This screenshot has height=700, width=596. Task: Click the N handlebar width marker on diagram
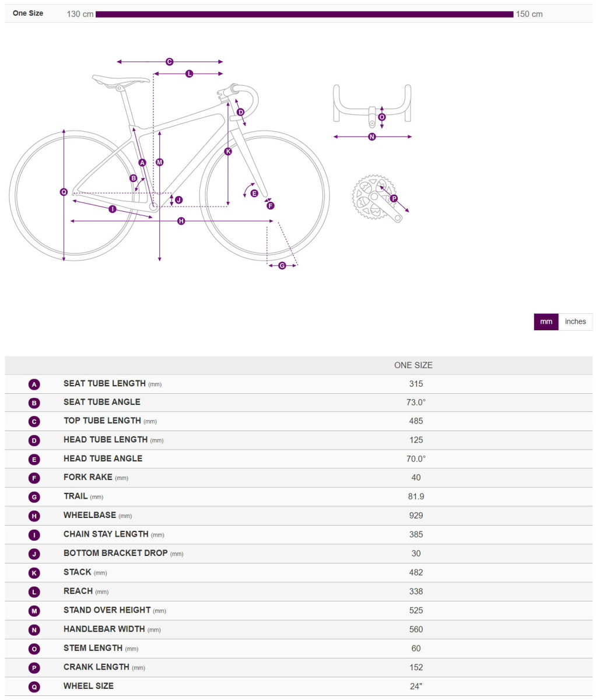[372, 136]
